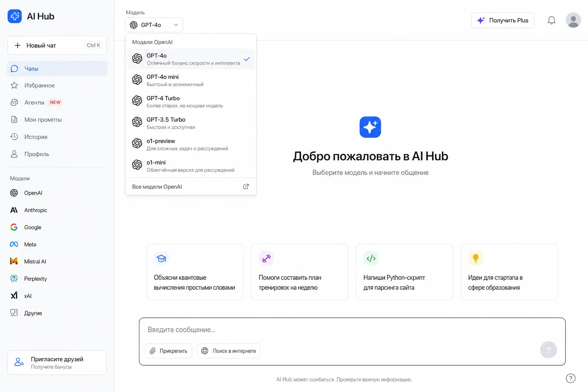Viewport: 588px width, 392px height.
Task: Open Мои промпты
Action: pos(57,120)
